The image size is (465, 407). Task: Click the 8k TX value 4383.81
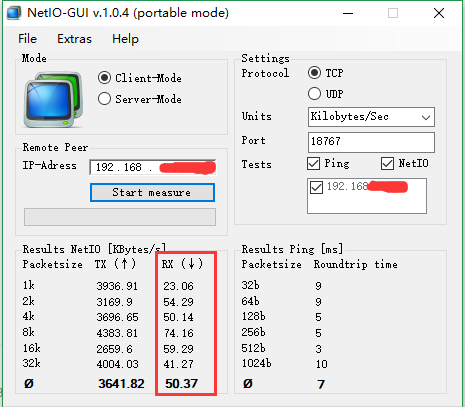click(x=117, y=333)
